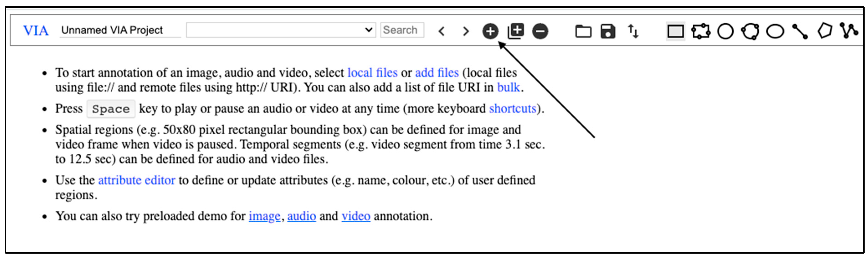The image size is (868, 257).
Task: Click the add media file plus icon
Action: tap(490, 31)
